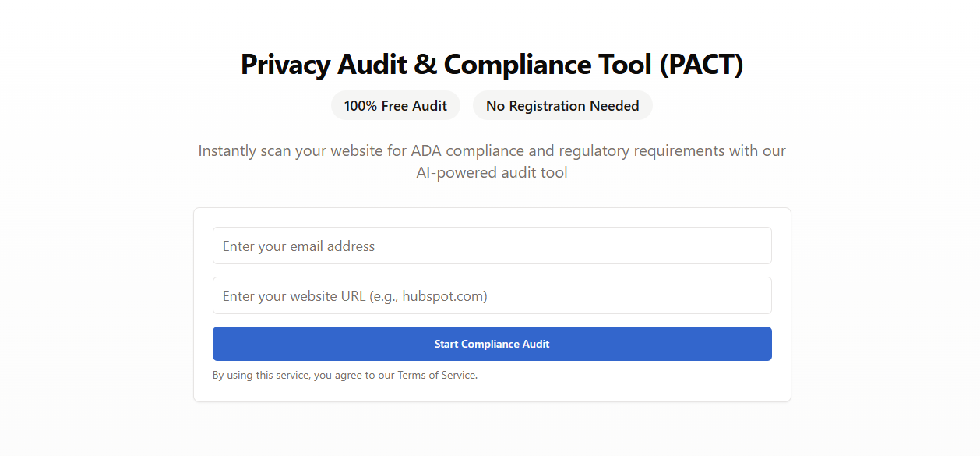The height and width of the screenshot is (456, 980).
Task: Click the "Enter your email address" placeholder
Action: click(298, 246)
